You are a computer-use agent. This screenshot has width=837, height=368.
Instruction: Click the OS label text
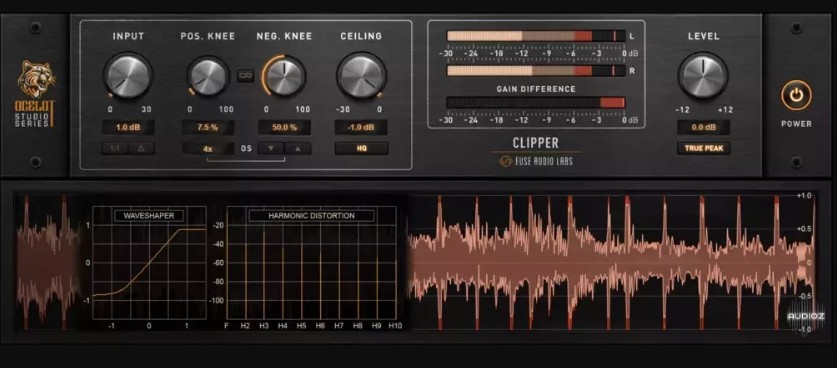click(x=246, y=148)
